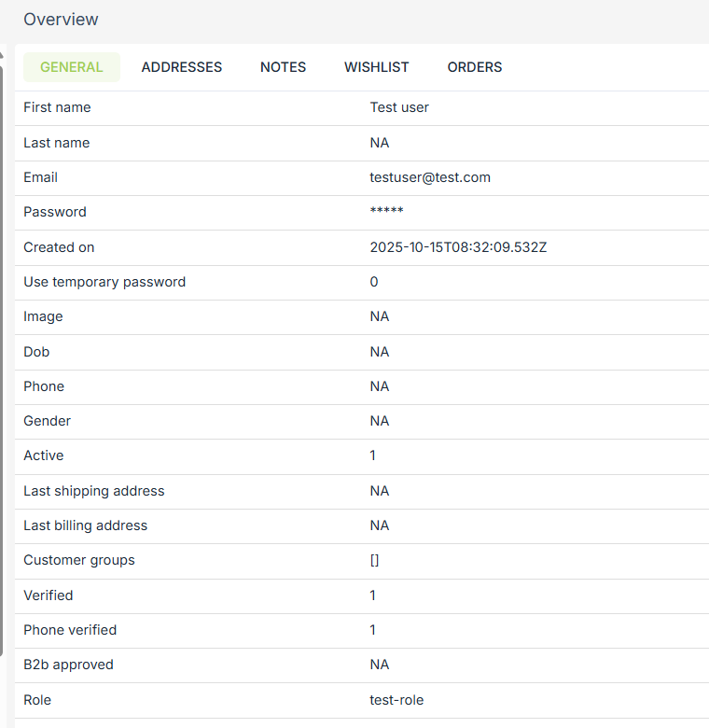Open the Notes tab
This screenshot has width=709, height=728.
pos(283,67)
